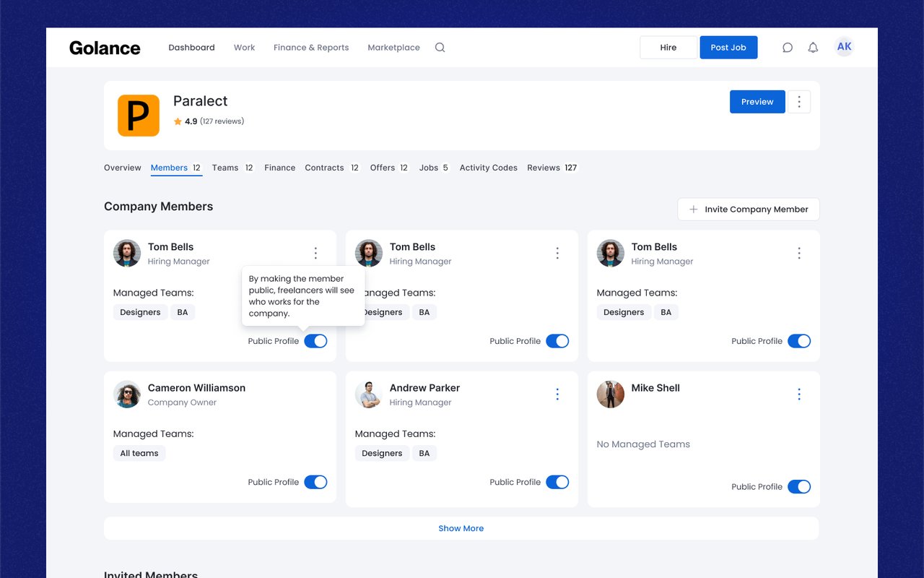Screen dimensions: 924x578
Task: Click Show More to load more members
Action: tap(461, 528)
